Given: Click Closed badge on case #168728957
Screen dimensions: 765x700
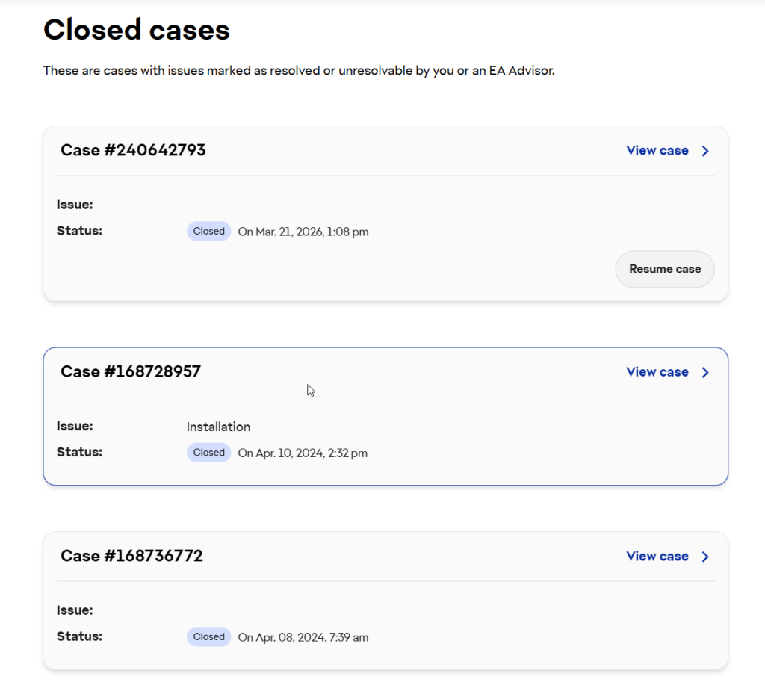Looking at the screenshot, I should [208, 453].
